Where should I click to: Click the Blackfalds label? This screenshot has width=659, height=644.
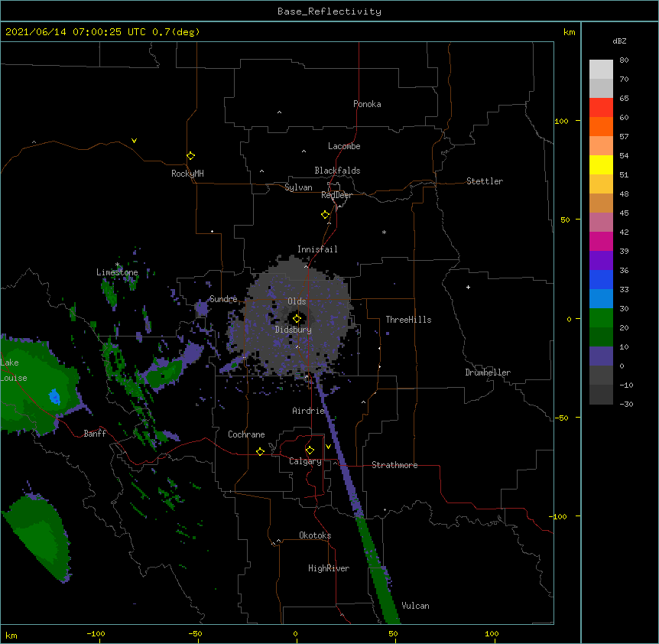pyautogui.click(x=337, y=171)
